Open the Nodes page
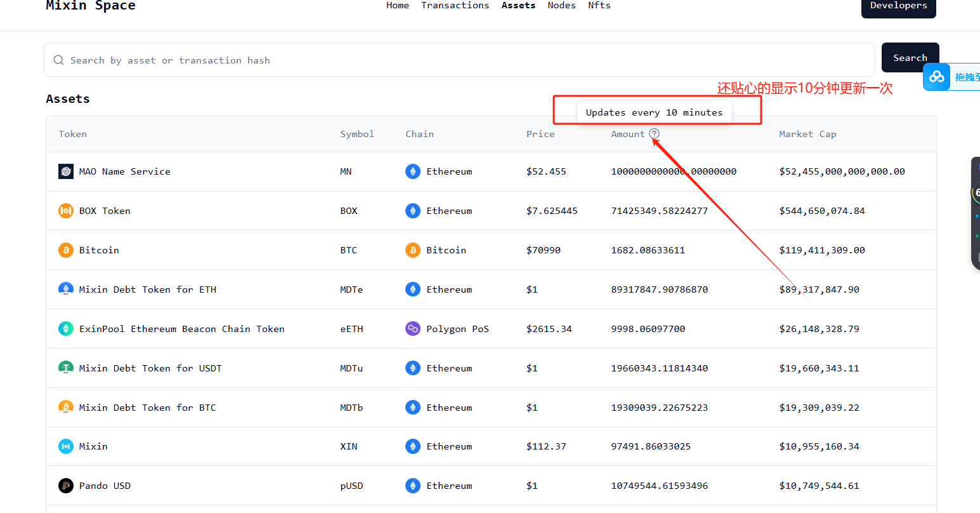 (x=562, y=5)
